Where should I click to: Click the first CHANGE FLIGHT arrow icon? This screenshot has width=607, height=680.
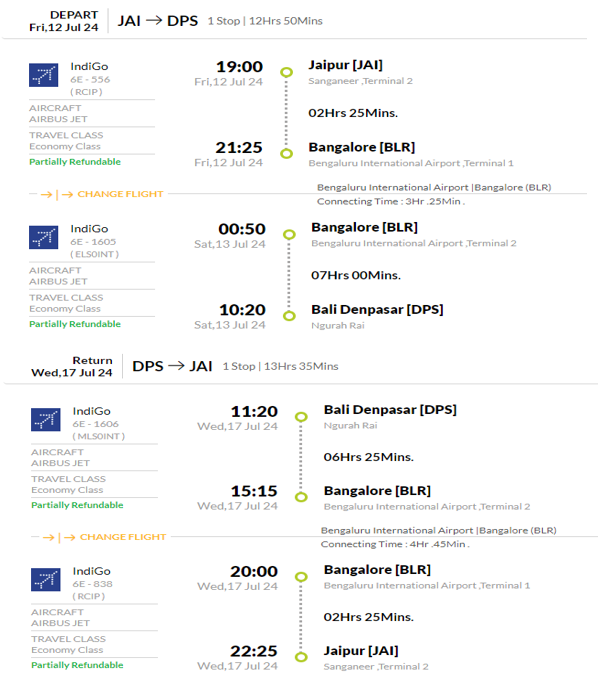pyautogui.click(x=57, y=194)
